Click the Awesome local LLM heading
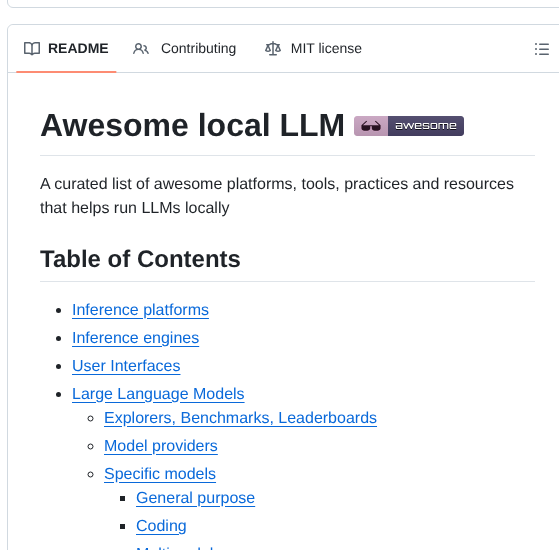 pyautogui.click(x=192, y=125)
